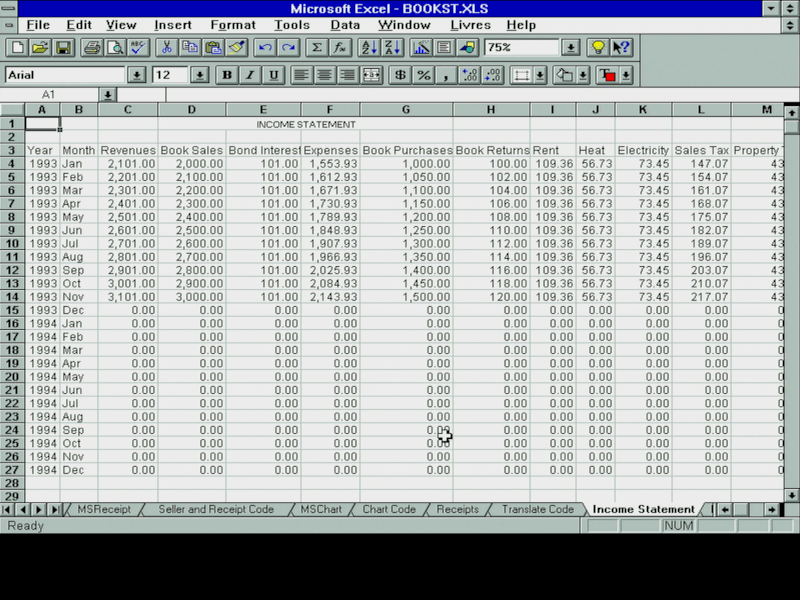
Task: Toggle italic formatting
Action: tap(250, 75)
